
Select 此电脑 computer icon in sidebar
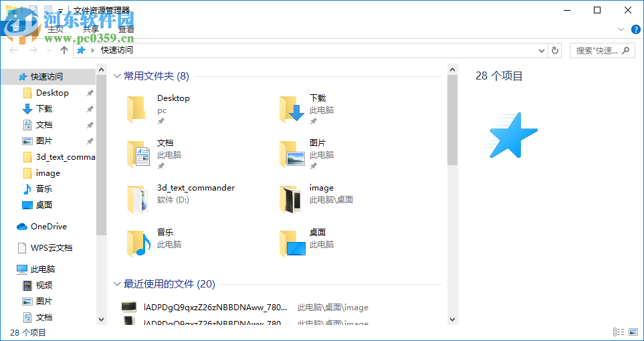coord(22,269)
